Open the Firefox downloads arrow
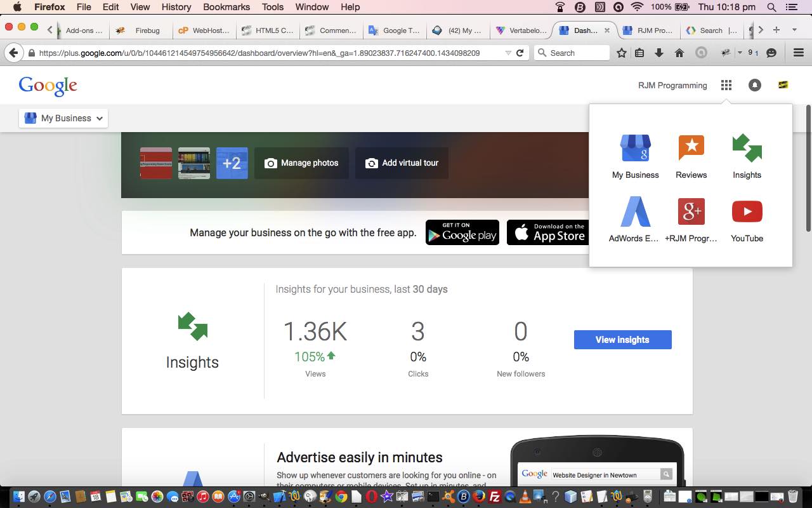This screenshot has width=812, height=508. click(x=659, y=53)
